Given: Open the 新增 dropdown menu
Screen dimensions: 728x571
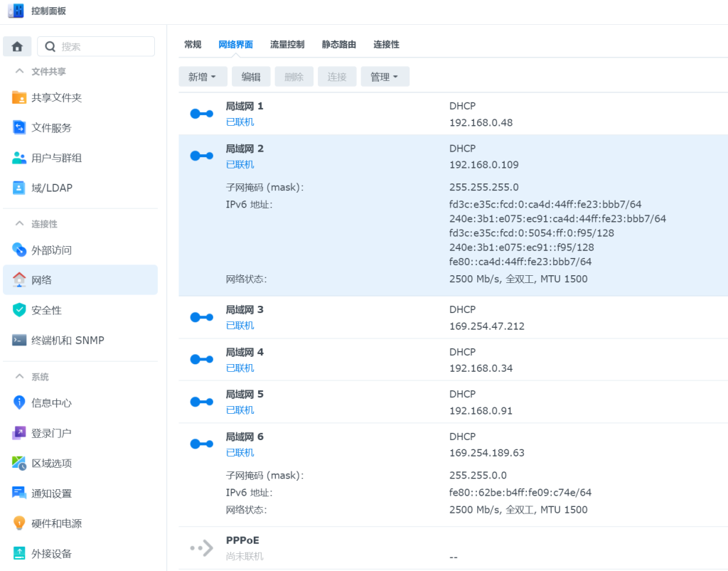Looking at the screenshot, I should click(x=203, y=76).
